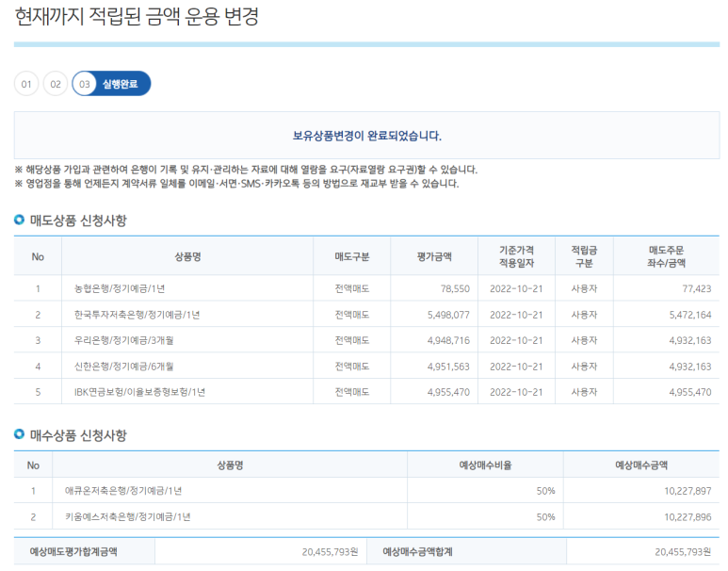Click 20,455,793원 beside 예상매도평가합계금액

331,551
